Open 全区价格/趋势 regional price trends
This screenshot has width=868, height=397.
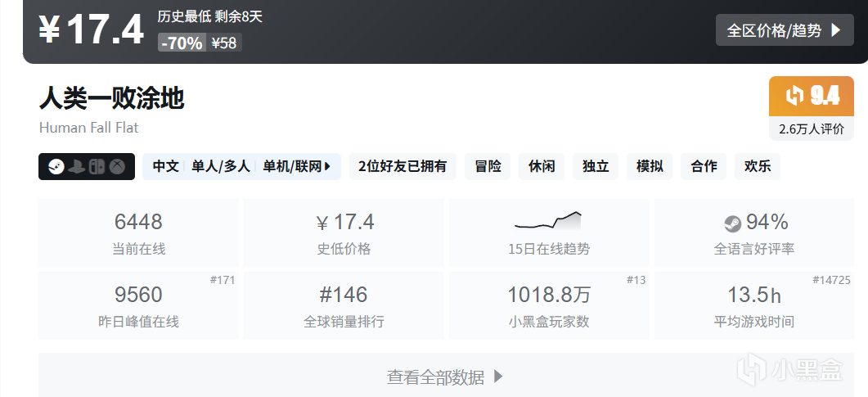(x=785, y=30)
